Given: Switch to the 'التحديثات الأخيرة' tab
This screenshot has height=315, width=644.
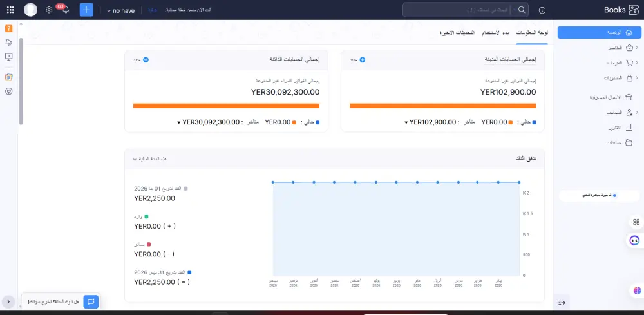Looking at the screenshot, I should pyautogui.click(x=457, y=33).
